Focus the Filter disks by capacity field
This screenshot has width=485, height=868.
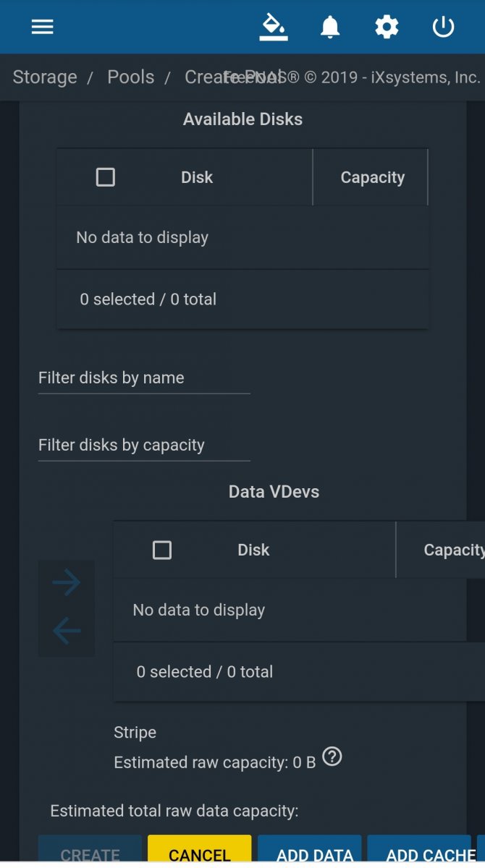(144, 446)
